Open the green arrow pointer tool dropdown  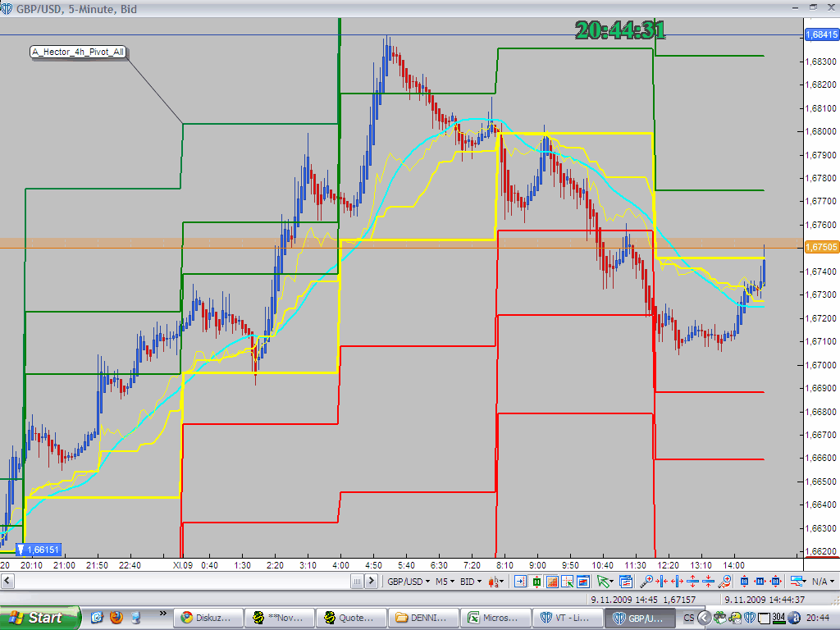(x=605, y=582)
